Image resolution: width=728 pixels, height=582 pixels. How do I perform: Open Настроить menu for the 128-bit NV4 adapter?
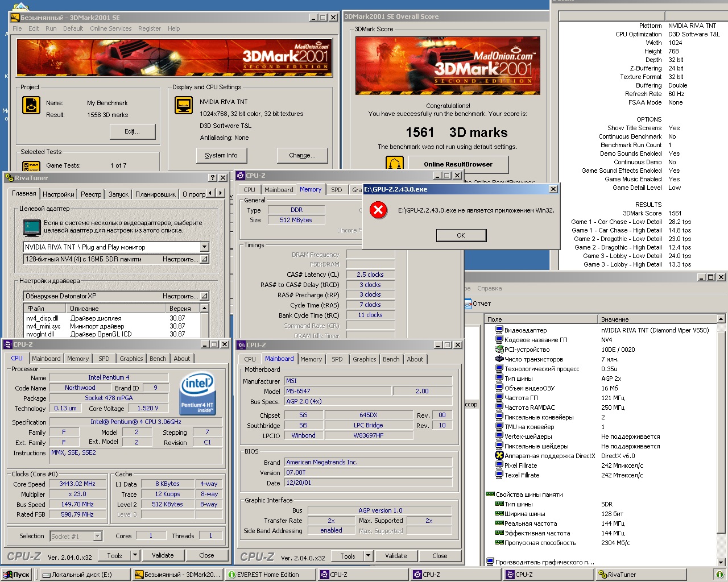click(185, 259)
